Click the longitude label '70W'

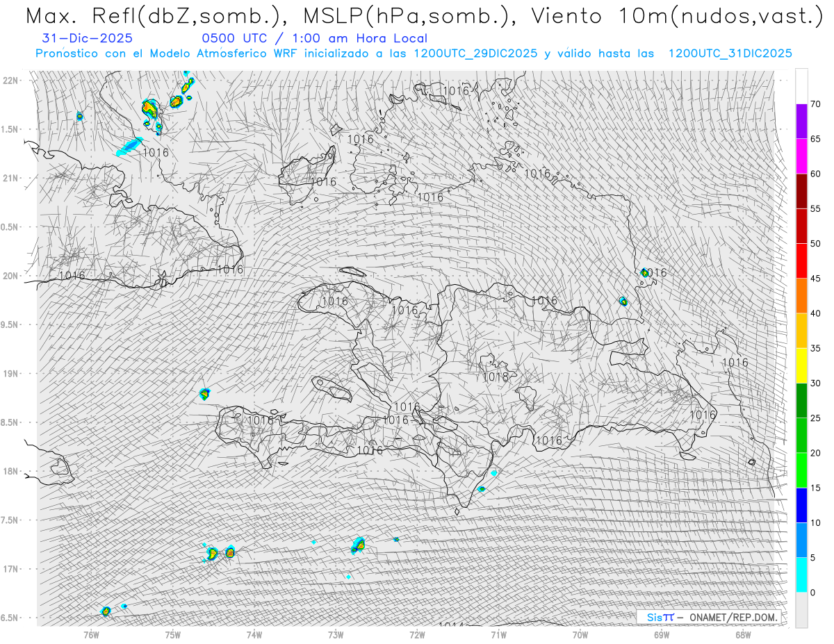(580, 634)
